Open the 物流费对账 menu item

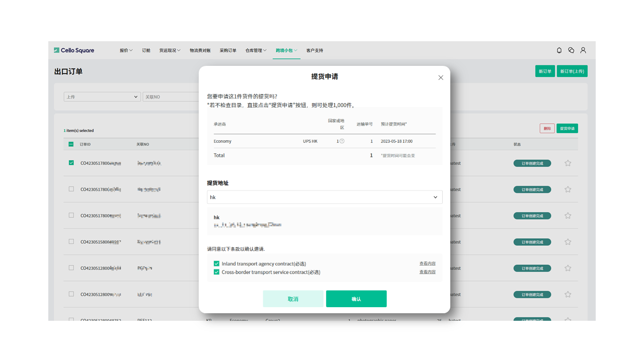click(x=200, y=50)
